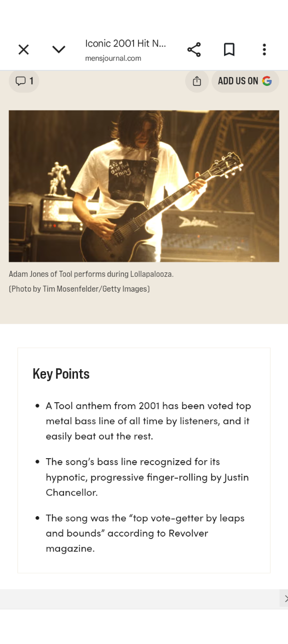Screen dimensions: 288x644
Task: Open the Adam Jones guitar photo
Action: [x=144, y=186]
